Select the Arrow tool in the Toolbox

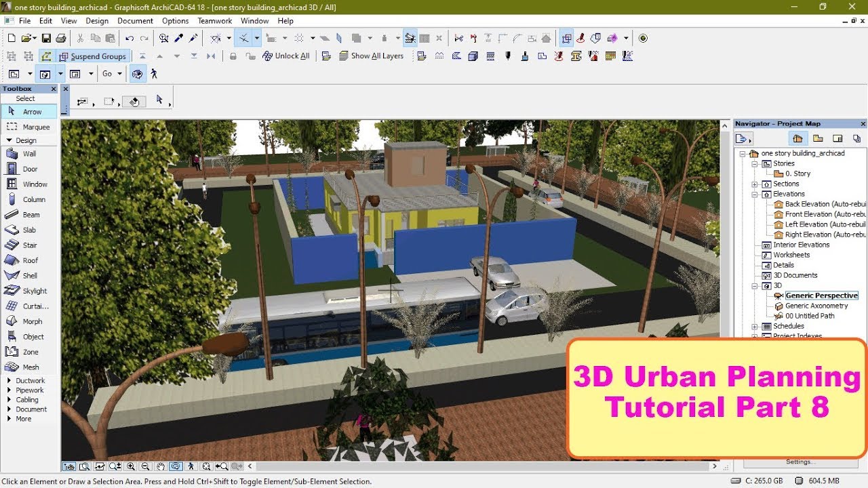(x=30, y=112)
